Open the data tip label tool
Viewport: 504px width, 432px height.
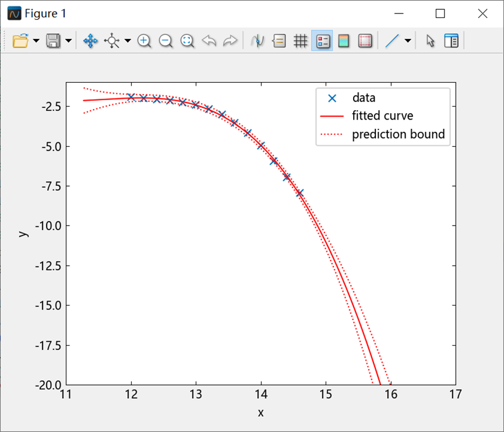pos(279,41)
